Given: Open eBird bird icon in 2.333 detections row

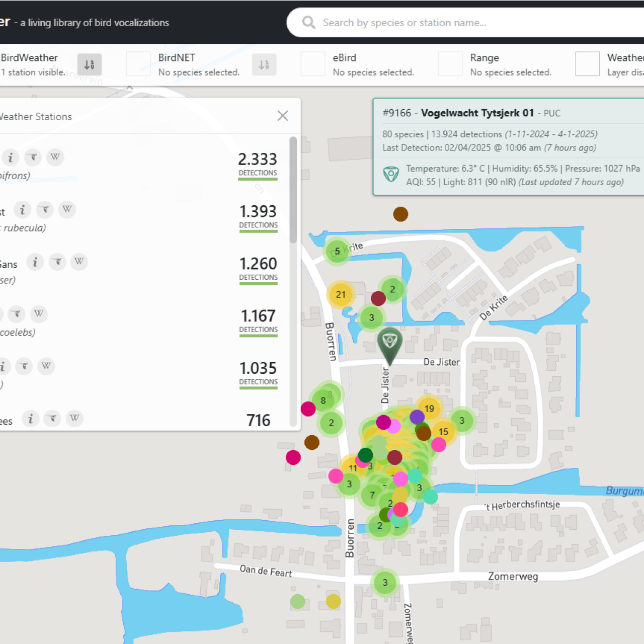Looking at the screenshot, I should pyautogui.click(x=33, y=157).
